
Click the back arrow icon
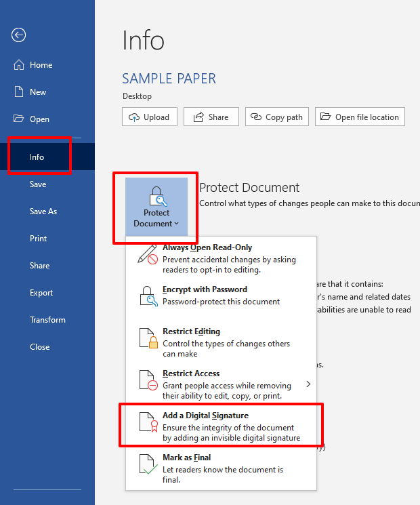[x=19, y=35]
